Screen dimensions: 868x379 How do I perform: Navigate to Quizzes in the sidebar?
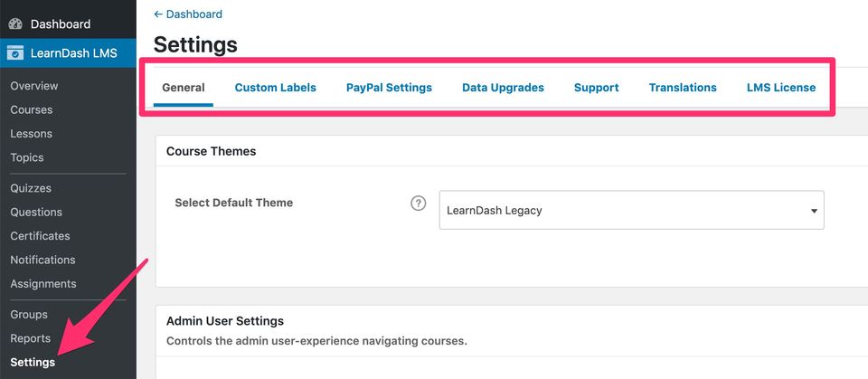(x=31, y=188)
